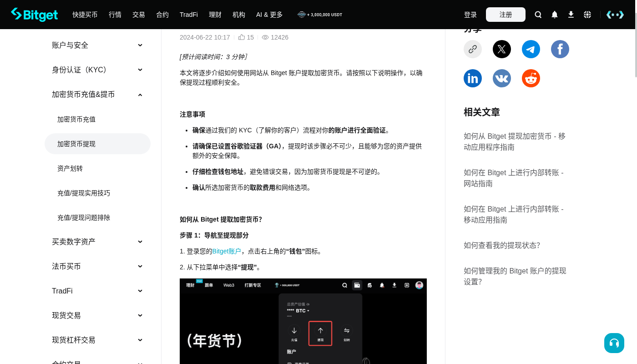Copy article link via chain icon
This screenshot has height=364, width=637.
(x=473, y=49)
